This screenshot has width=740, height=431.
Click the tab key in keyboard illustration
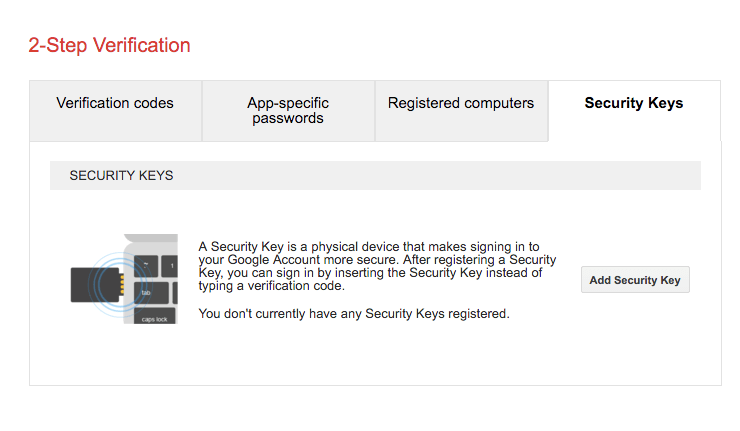(x=151, y=293)
